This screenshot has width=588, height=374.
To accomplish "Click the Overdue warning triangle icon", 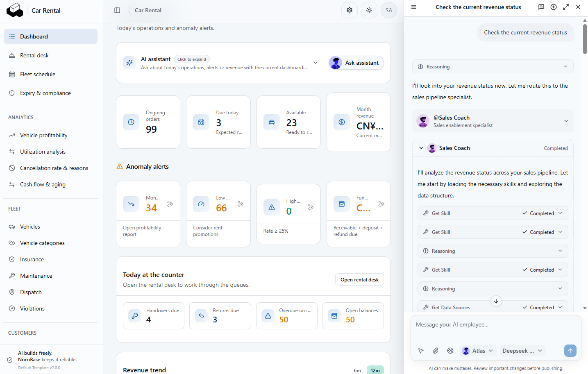I will tap(268, 316).
